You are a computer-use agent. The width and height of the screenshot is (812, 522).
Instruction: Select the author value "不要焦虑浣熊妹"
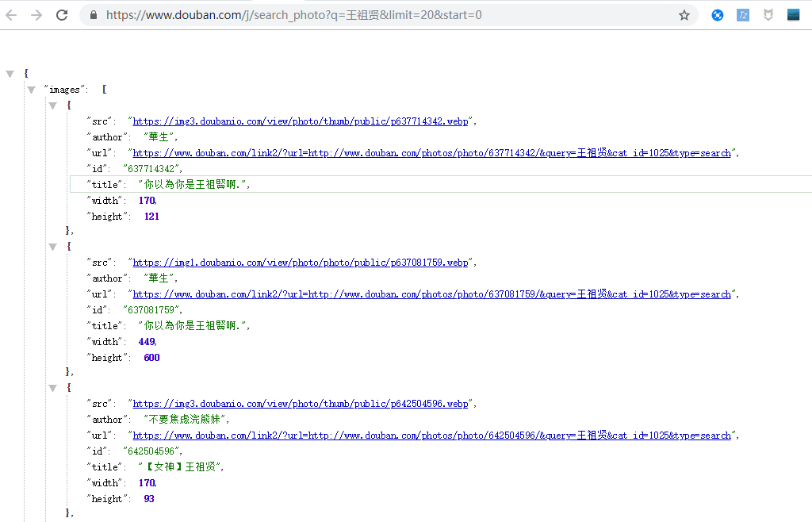pos(185,420)
